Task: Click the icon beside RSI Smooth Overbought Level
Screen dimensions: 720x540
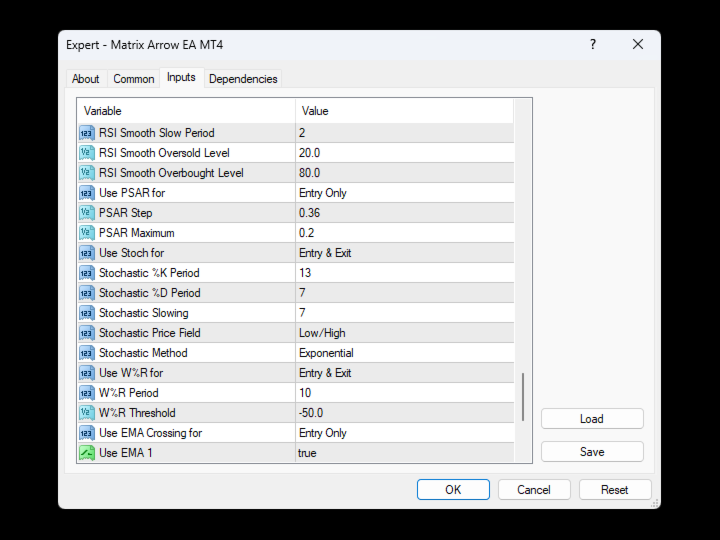Action: click(x=86, y=173)
